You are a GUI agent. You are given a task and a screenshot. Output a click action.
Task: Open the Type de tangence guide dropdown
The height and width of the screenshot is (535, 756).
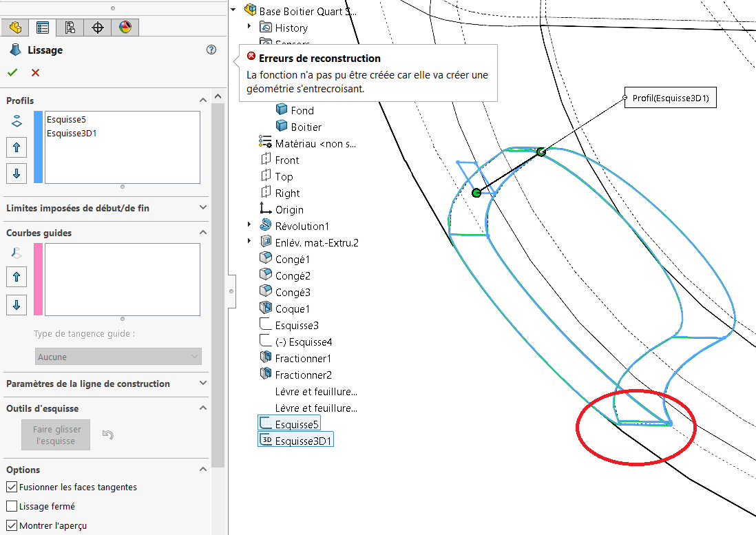pos(118,357)
